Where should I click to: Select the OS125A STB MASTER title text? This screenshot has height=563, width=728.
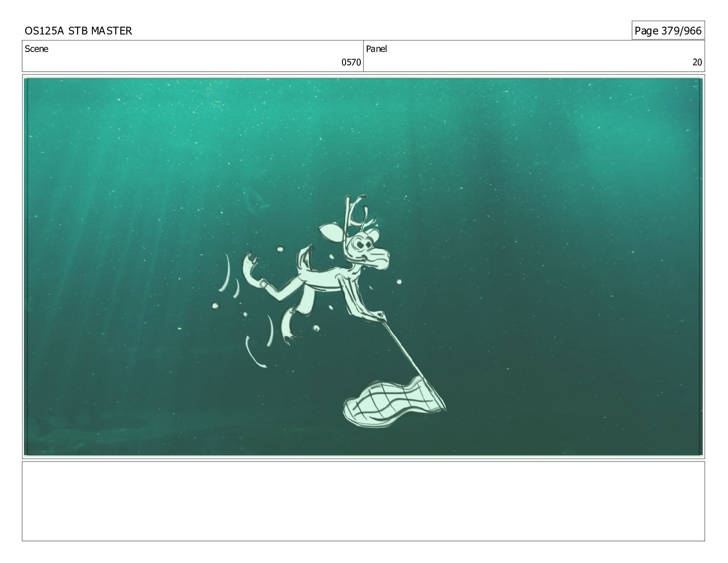click(79, 31)
